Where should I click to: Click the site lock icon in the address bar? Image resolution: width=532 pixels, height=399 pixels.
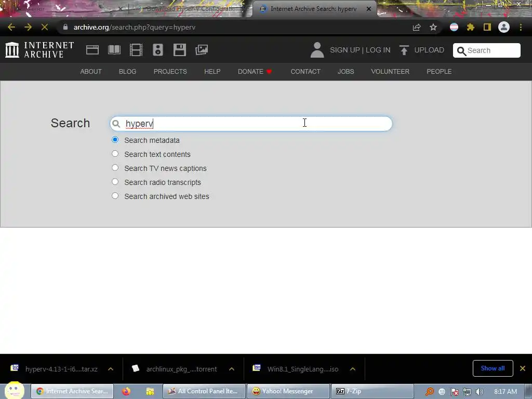pos(65,27)
